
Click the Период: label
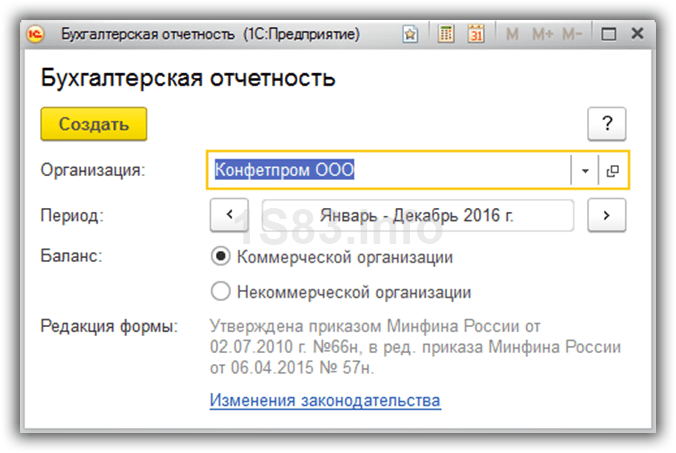[72, 215]
